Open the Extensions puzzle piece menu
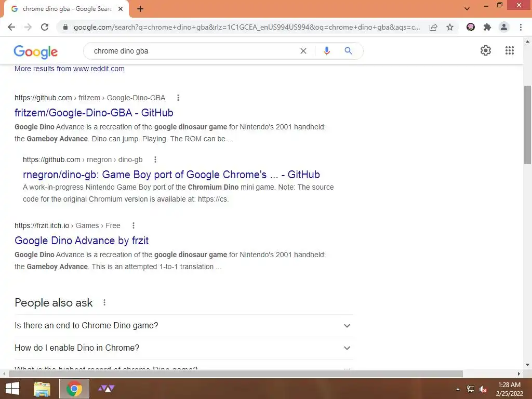The width and height of the screenshot is (532, 399). (487, 27)
